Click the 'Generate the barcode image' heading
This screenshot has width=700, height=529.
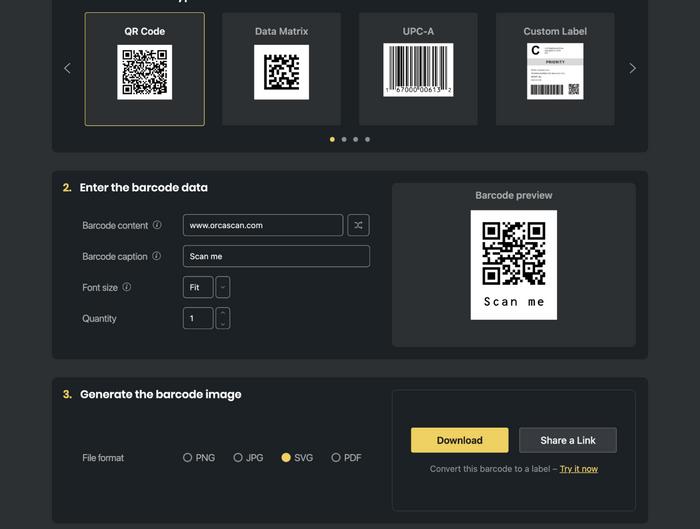click(x=161, y=395)
